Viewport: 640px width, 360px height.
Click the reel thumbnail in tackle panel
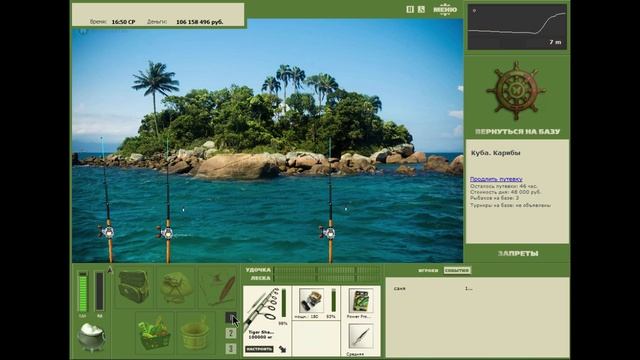[x=311, y=300]
